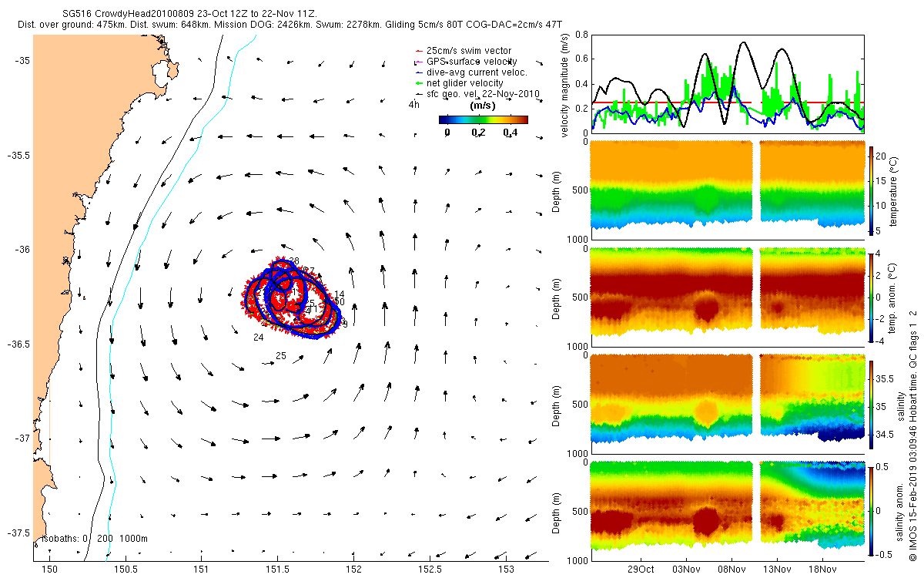Click the temp. anom. color scale bar
This screenshot has width=924, height=578.
pyautogui.click(x=872, y=297)
